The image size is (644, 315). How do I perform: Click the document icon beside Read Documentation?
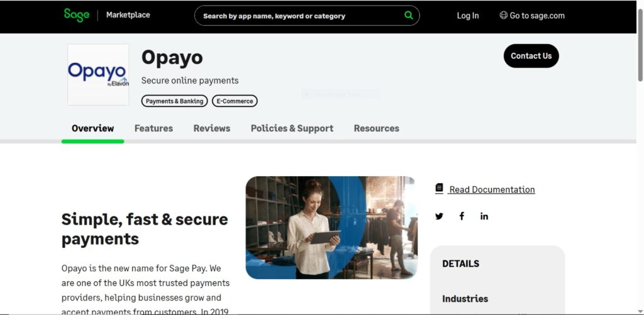[439, 189]
